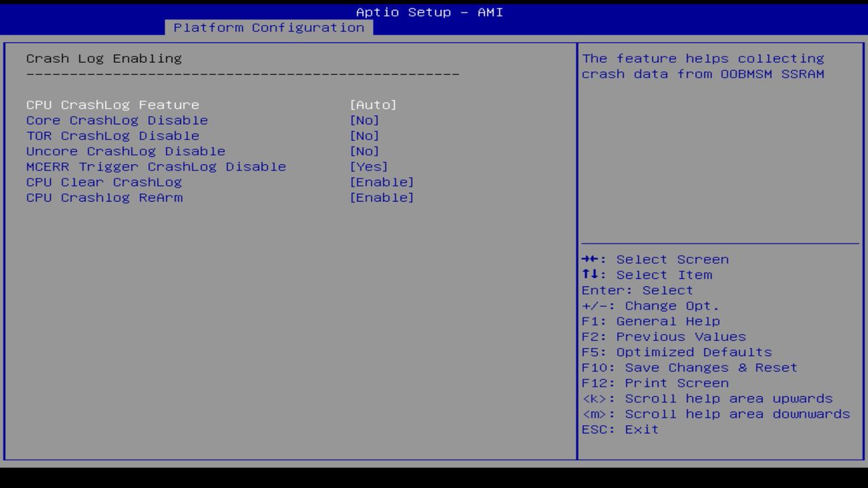Click the F10 Save Changes & Reset hint
The height and width of the screenshot is (488, 868).
point(689,367)
